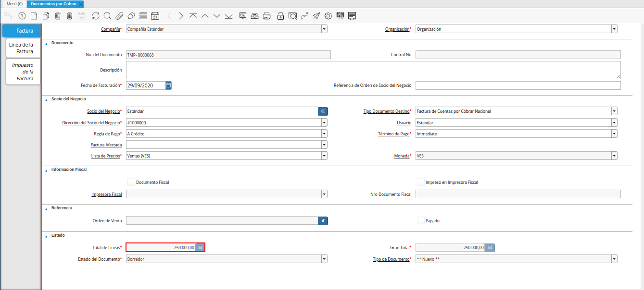644x290 pixels.
Task: Open the Impuesto de la Factura tab
Action: 24,72
